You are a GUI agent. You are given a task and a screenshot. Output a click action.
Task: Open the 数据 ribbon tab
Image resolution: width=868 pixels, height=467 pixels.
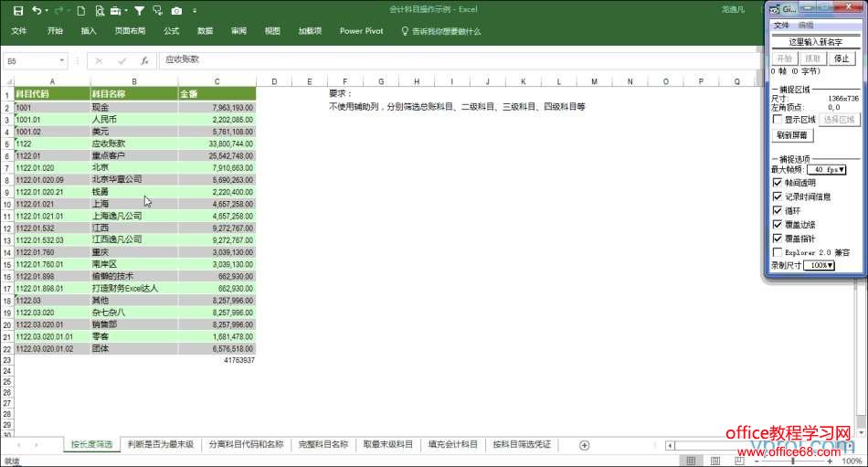click(x=205, y=31)
